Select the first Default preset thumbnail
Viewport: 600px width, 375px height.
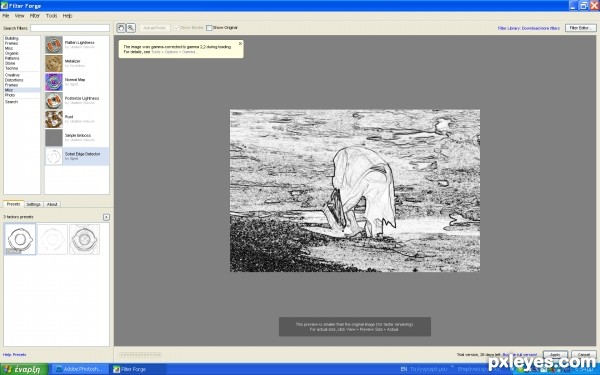coord(20,239)
